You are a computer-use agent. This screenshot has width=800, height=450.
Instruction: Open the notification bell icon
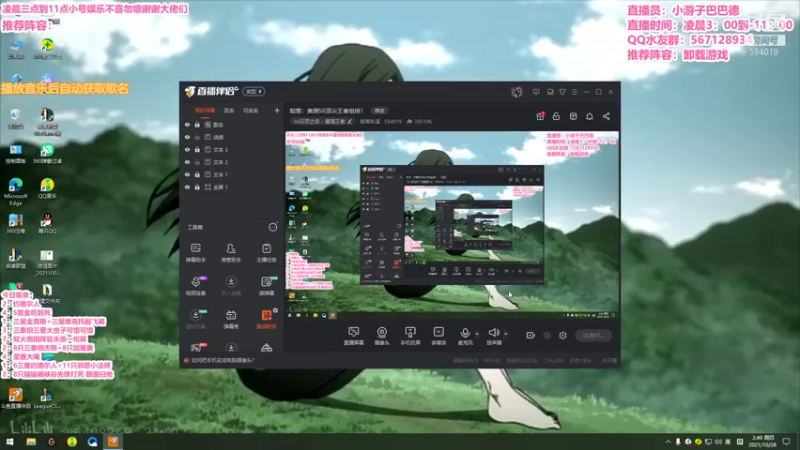[589, 116]
